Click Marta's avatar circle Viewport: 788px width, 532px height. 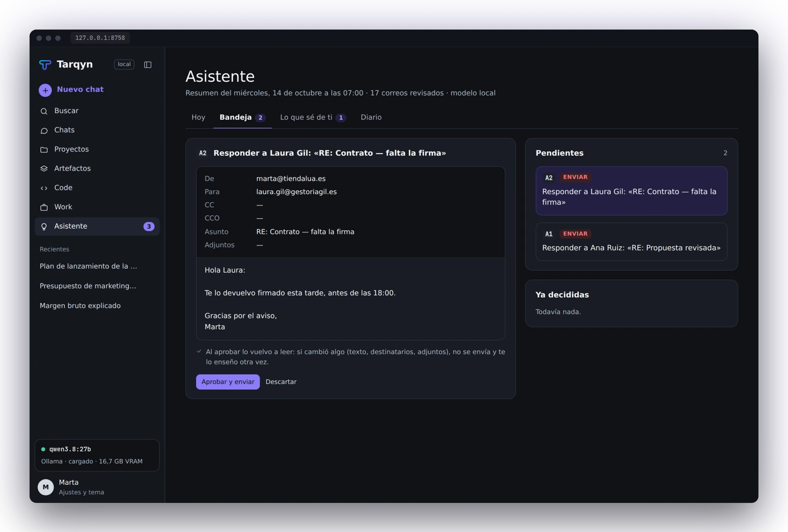[x=46, y=487]
